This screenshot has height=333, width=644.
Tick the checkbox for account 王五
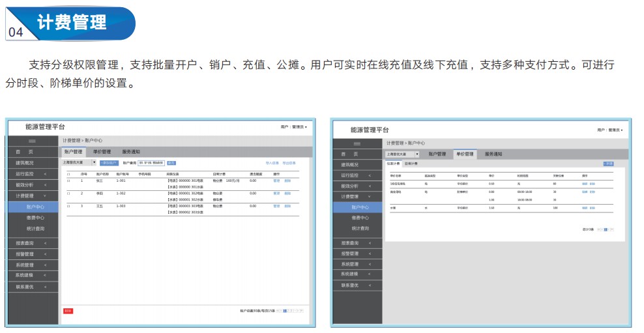tap(68, 206)
